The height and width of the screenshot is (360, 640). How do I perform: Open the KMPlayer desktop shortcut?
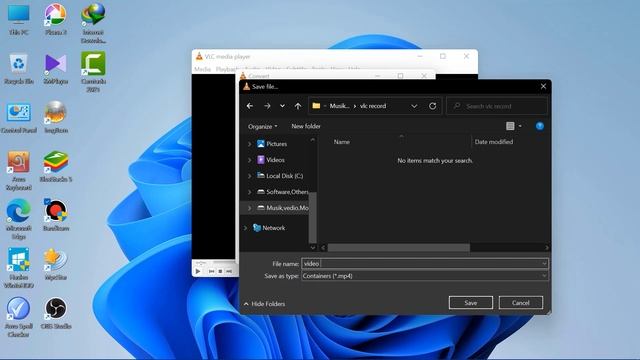pyautogui.click(x=56, y=69)
